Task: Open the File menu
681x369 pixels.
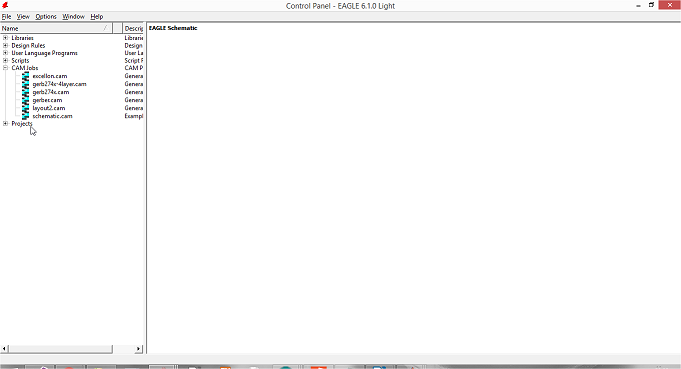Action: pos(7,16)
